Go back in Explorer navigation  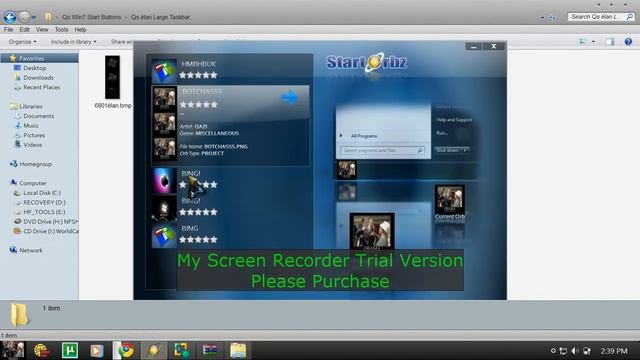coord(10,17)
